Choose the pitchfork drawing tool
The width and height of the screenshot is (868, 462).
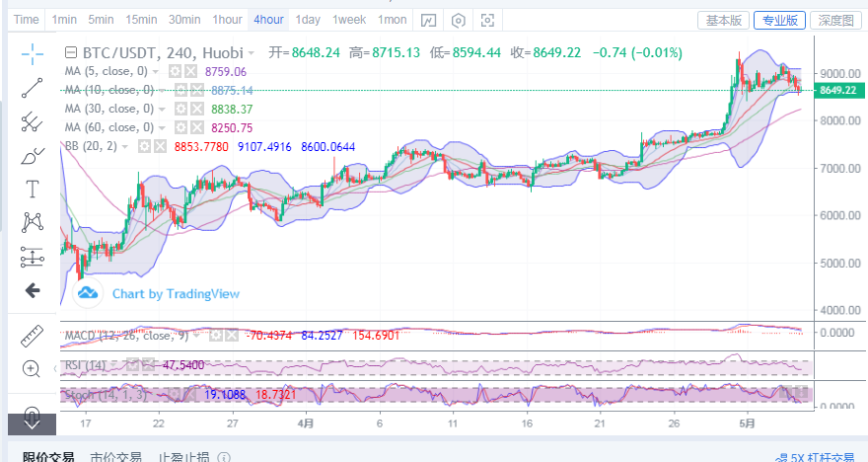(33, 121)
